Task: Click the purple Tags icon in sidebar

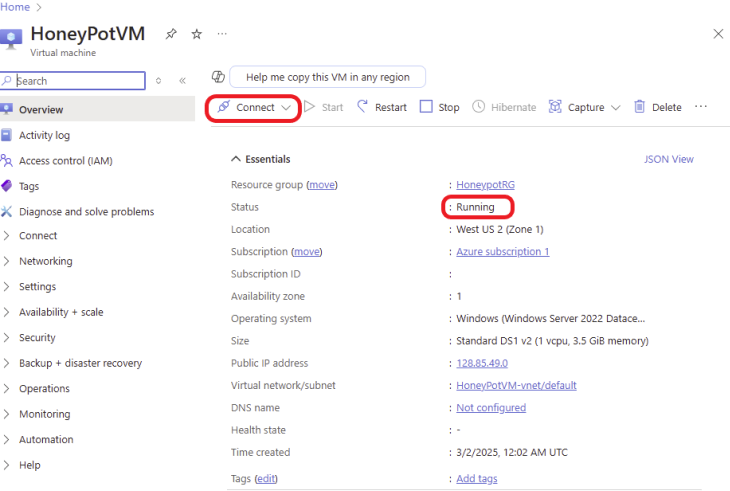Action: 6,186
